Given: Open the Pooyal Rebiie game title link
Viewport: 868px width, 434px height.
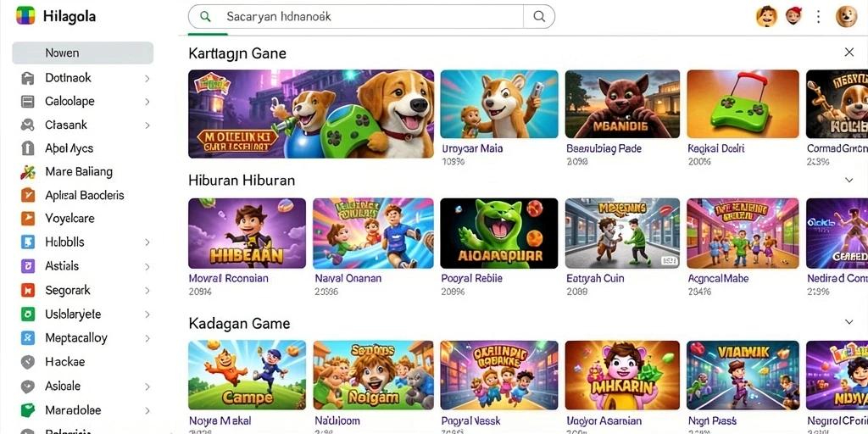Looking at the screenshot, I should coord(471,278).
